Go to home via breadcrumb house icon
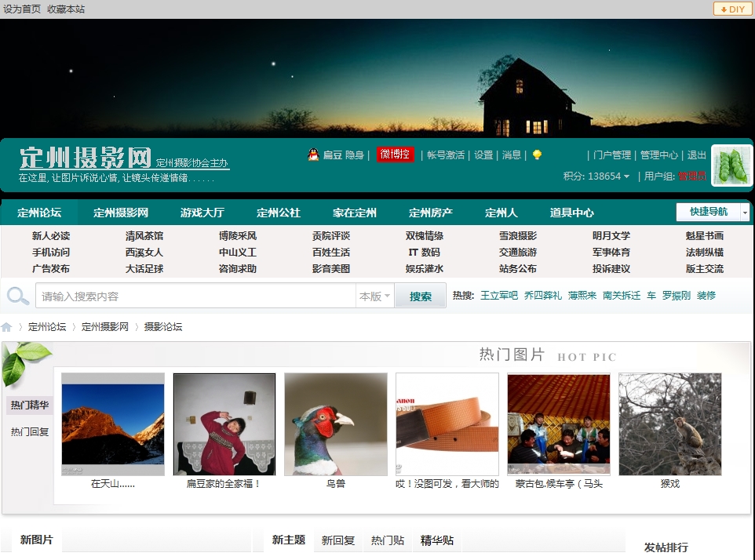Screen dimensions: 755x560 coord(7,327)
